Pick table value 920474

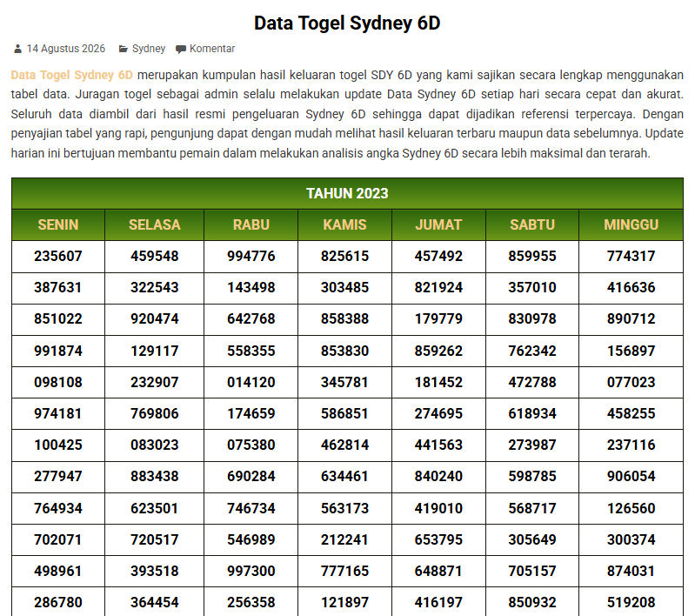click(x=154, y=319)
